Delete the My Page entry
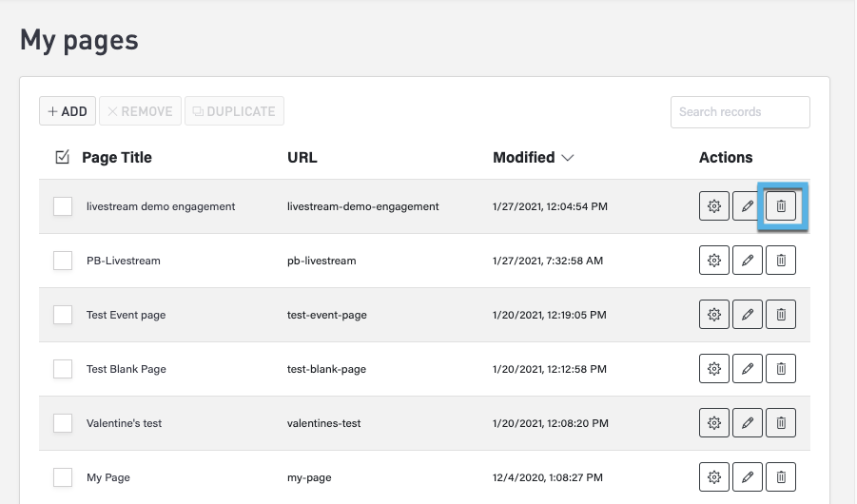Screen dimensions: 857x504 point(781,477)
